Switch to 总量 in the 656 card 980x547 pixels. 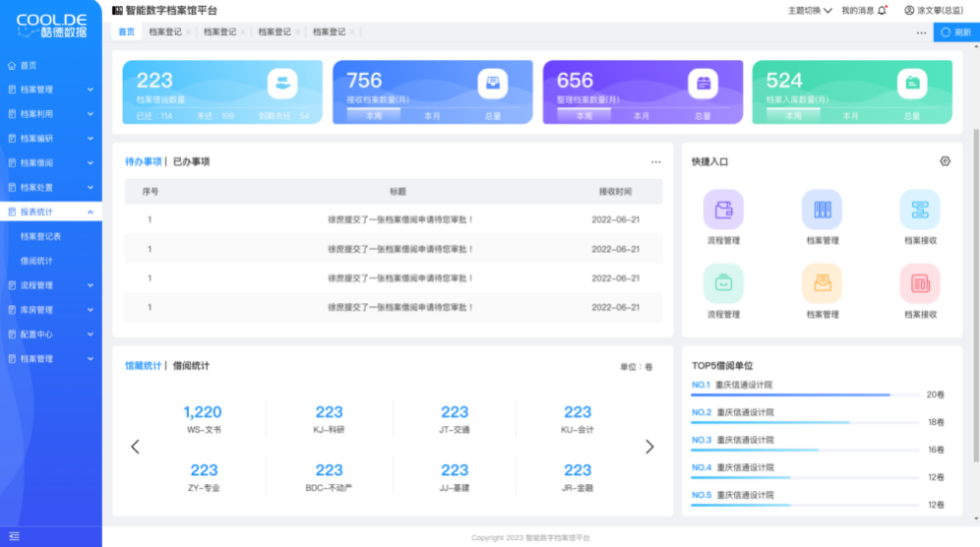[703, 116]
